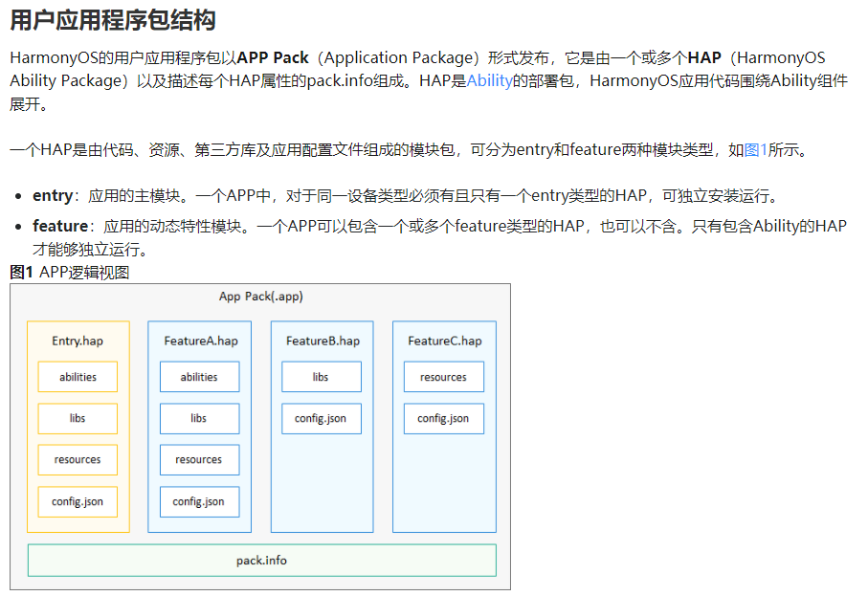
Task: Select the abilities box in FeatureA.hap
Action: click(199, 377)
